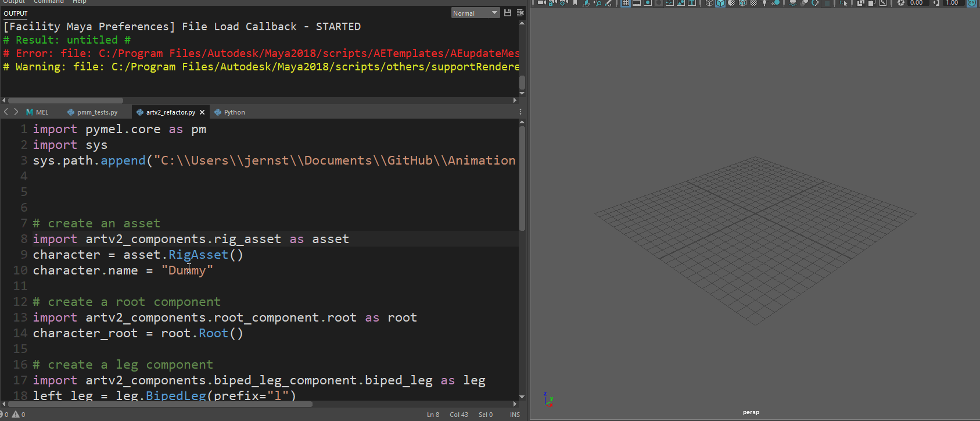980x421 pixels.
Task: Toggle Motion Blur icon
Action: click(804, 3)
